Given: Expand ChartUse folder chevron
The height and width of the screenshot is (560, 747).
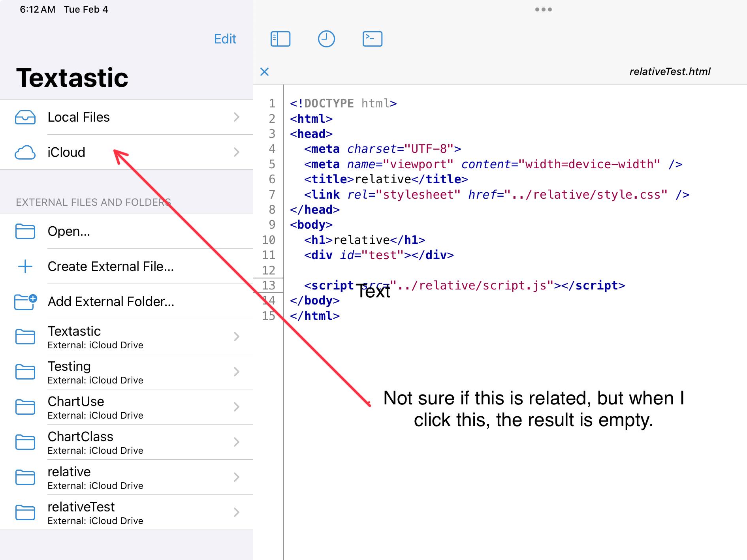Looking at the screenshot, I should tap(237, 407).
